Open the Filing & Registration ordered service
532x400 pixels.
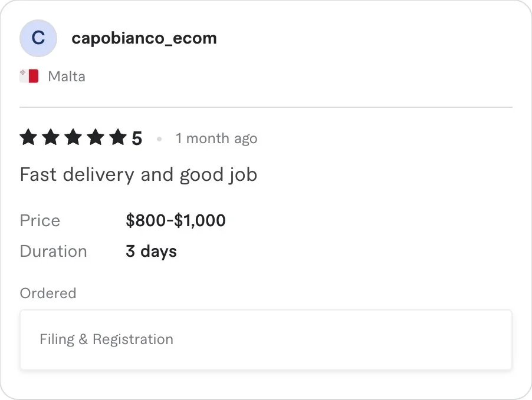tap(106, 339)
